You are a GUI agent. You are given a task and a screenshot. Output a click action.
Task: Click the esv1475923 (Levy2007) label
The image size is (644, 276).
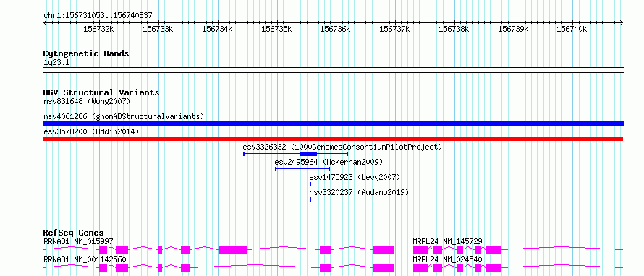pos(355,177)
